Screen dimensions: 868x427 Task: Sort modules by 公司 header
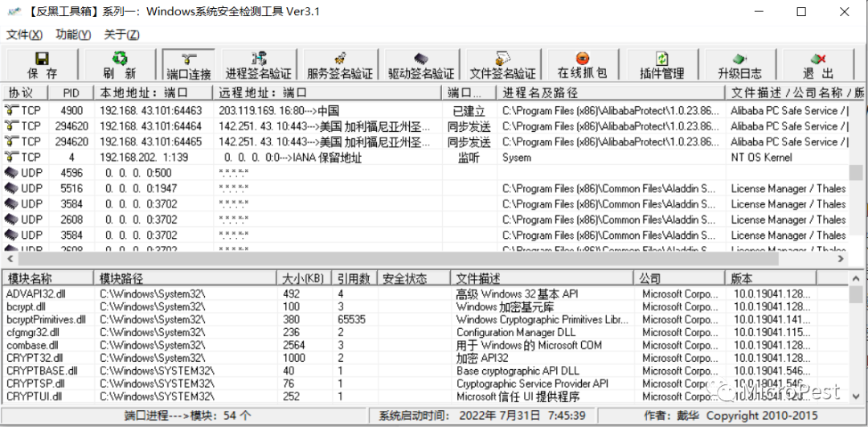coord(679,278)
